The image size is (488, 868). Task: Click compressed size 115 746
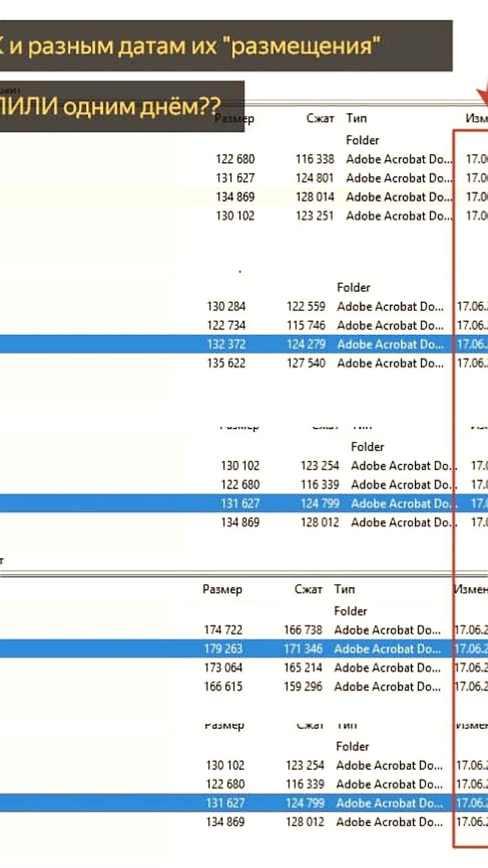306,325
